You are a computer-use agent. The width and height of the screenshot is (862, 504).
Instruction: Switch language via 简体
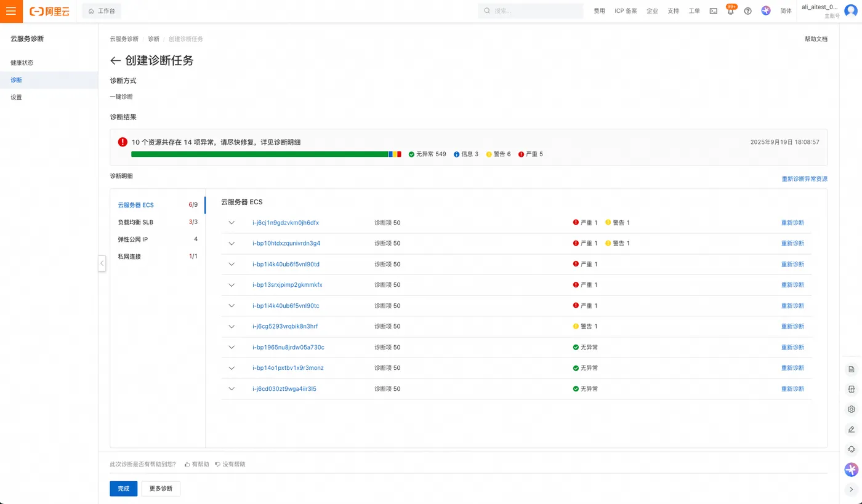point(786,11)
